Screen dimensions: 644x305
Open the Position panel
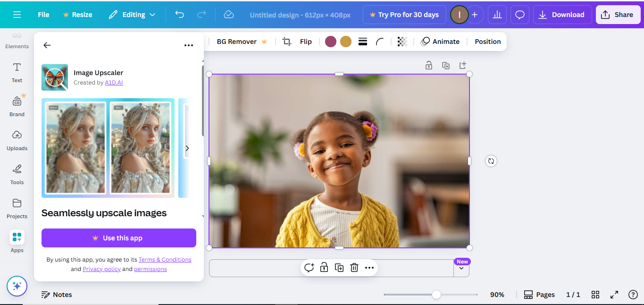[487, 42]
